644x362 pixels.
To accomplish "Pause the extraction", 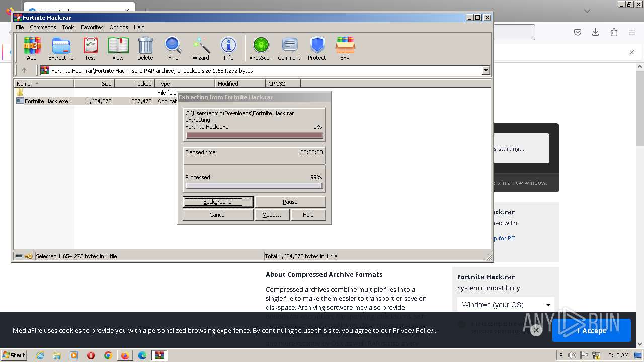I will coord(290,202).
